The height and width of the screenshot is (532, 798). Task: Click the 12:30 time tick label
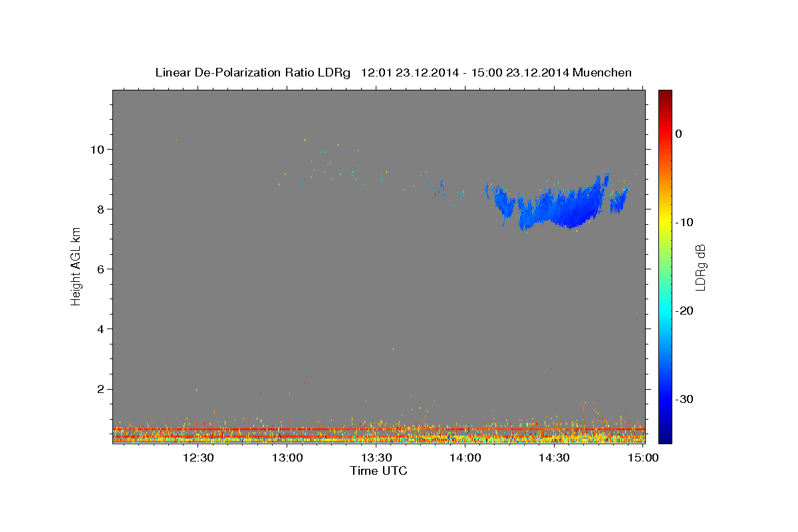[198, 458]
